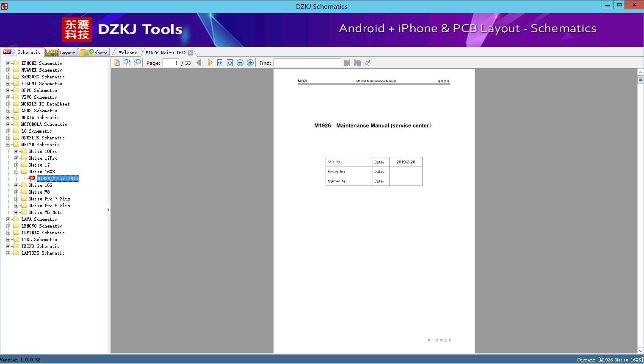Fit page to width icon
This screenshot has width=644, height=364.
220,63
